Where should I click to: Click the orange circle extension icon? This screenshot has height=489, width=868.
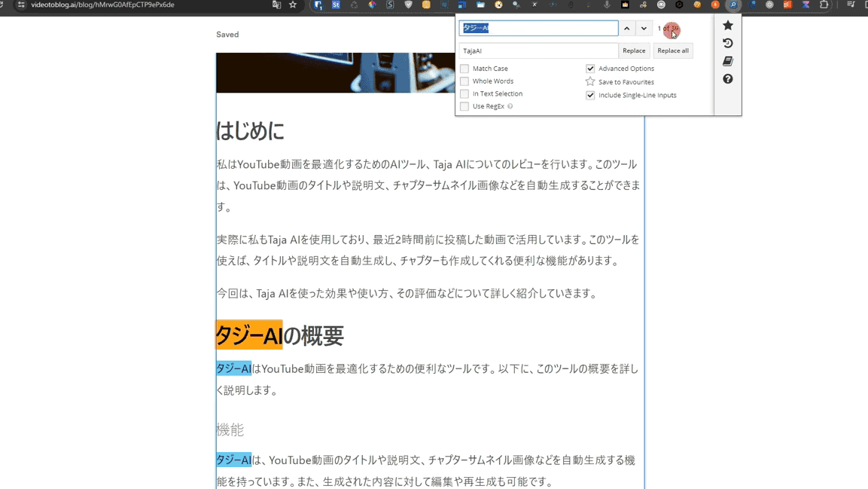pyautogui.click(x=714, y=5)
